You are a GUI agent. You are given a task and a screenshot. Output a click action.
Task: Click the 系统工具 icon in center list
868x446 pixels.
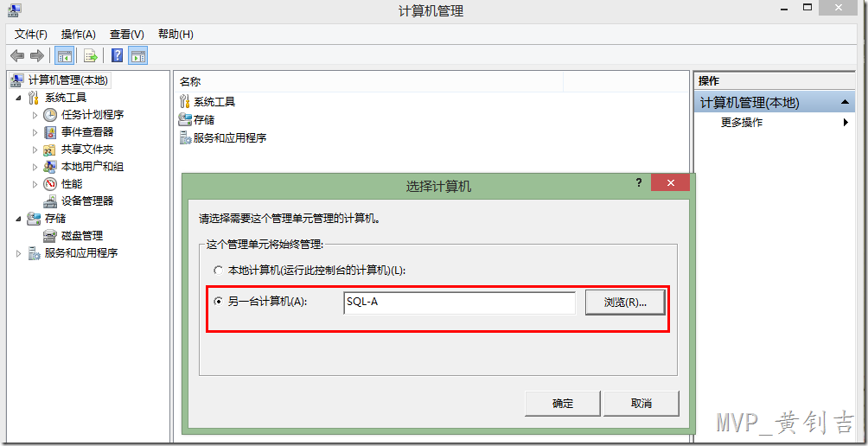tap(184, 101)
